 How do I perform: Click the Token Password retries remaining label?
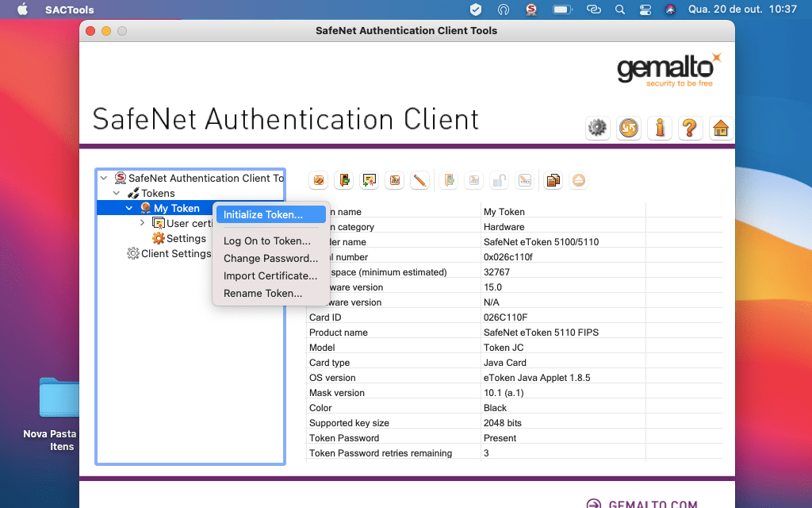click(381, 453)
